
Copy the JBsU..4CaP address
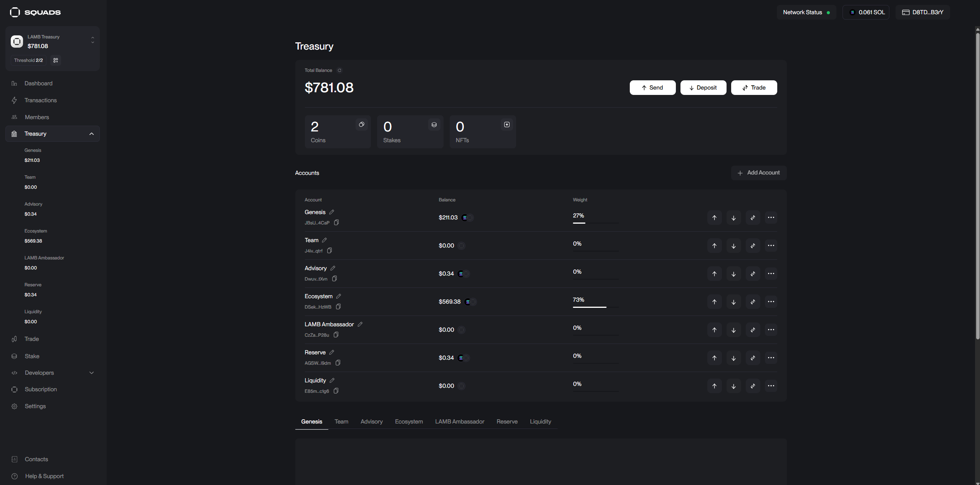pyautogui.click(x=336, y=223)
